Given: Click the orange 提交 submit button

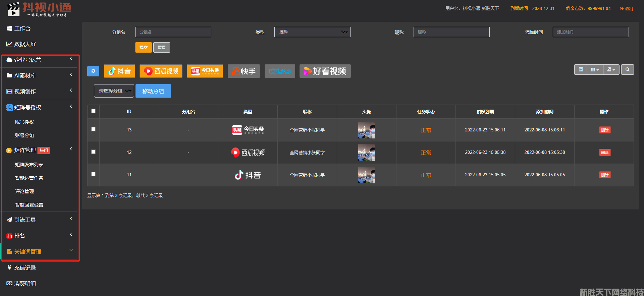Looking at the screenshot, I should click(144, 48).
